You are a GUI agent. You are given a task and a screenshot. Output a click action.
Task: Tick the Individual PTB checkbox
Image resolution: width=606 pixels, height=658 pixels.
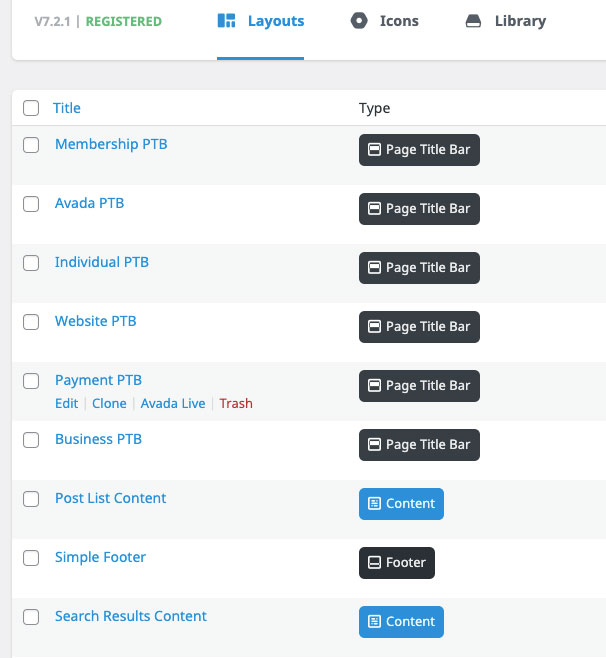point(31,263)
